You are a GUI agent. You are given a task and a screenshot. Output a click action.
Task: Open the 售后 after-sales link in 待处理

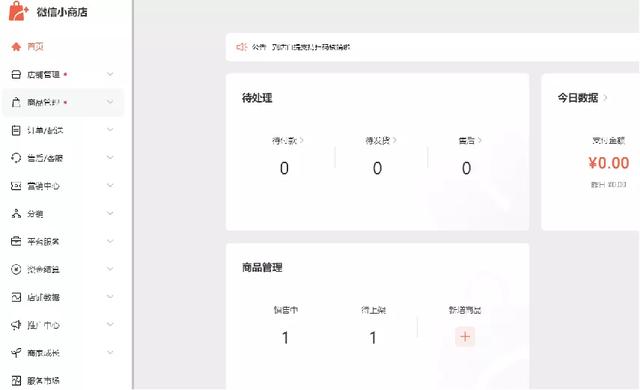(x=470, y=141)
